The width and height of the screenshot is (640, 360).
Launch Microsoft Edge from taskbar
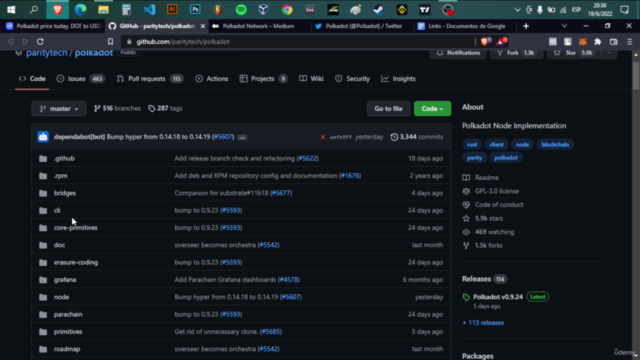80,9
